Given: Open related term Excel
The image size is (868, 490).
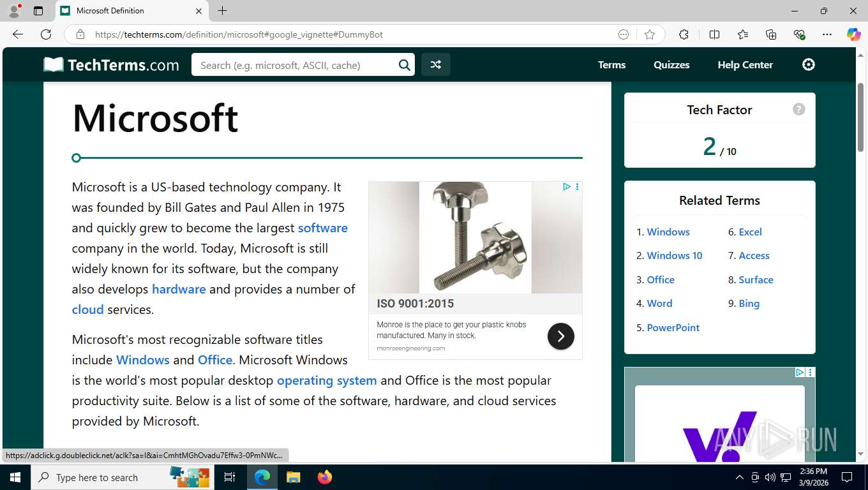Looking at the screenshot, I should click(751, 232).
